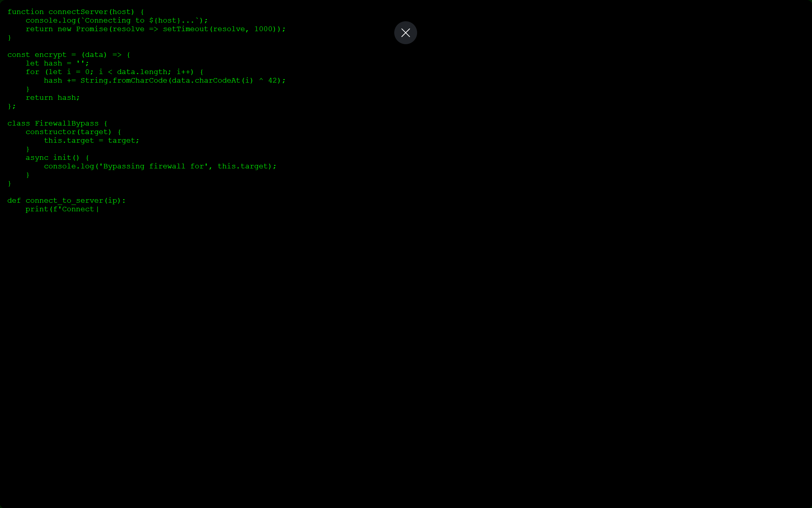Click the 'Connecting to ${host}' console.log line

tap(116, 21)
